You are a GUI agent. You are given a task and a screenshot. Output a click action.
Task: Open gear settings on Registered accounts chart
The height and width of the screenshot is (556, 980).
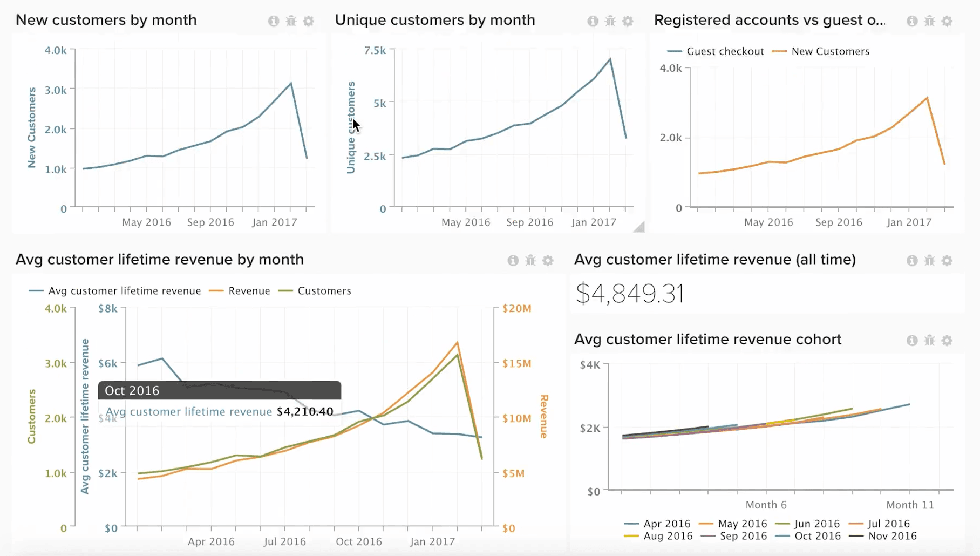pyautogui.click(x=947, y=21)
